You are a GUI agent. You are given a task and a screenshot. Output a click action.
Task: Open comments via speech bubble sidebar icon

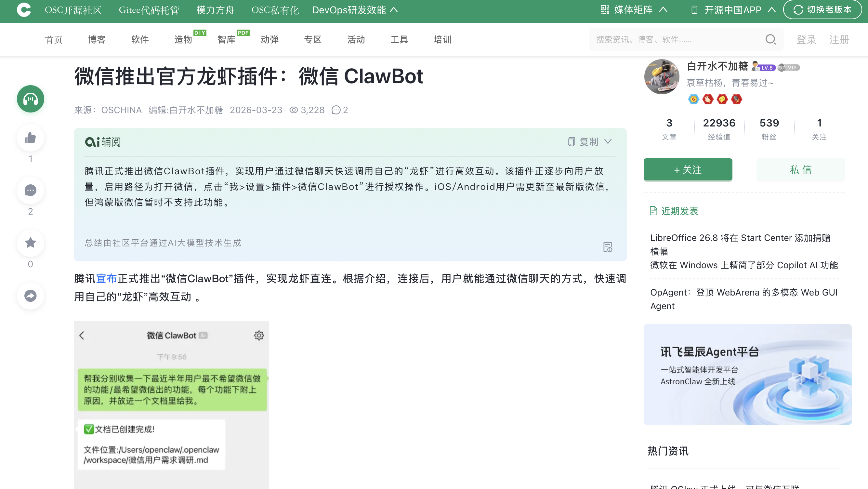(x=30, y=191)
